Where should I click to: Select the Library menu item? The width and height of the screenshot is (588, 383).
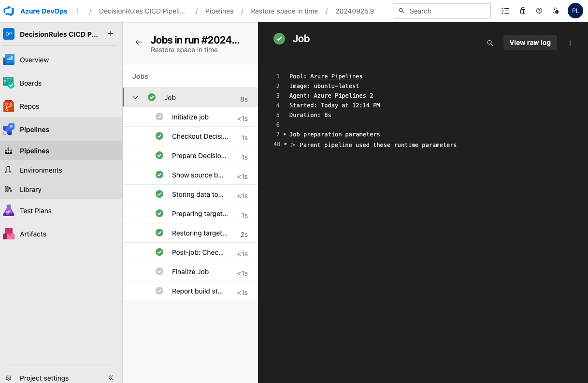click(30, 190)
